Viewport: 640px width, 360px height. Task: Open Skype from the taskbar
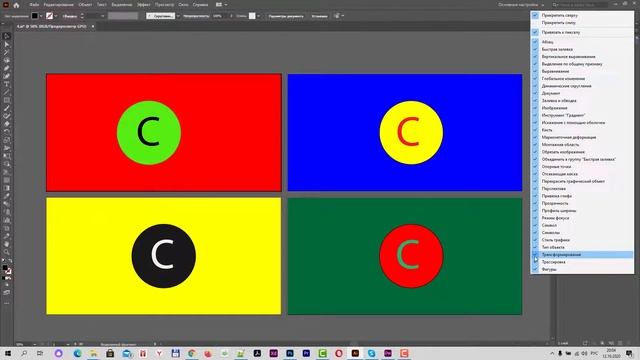click(371, 353)
